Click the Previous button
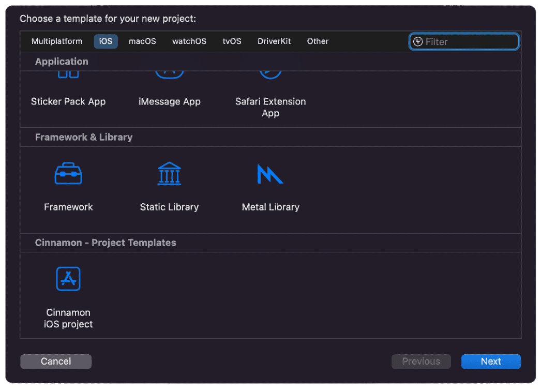The image size is (541, 392). (421, 361)
